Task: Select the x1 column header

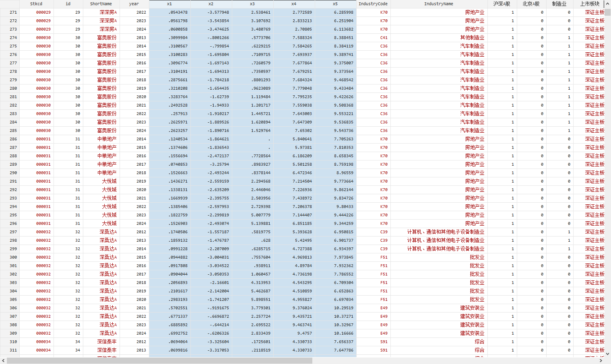Action: [169, 4]
